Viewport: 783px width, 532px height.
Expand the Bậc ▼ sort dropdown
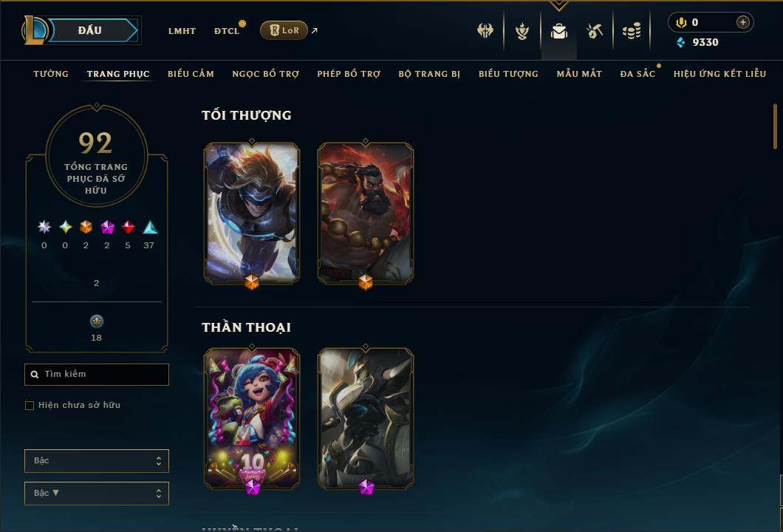[x=97, y=493]
